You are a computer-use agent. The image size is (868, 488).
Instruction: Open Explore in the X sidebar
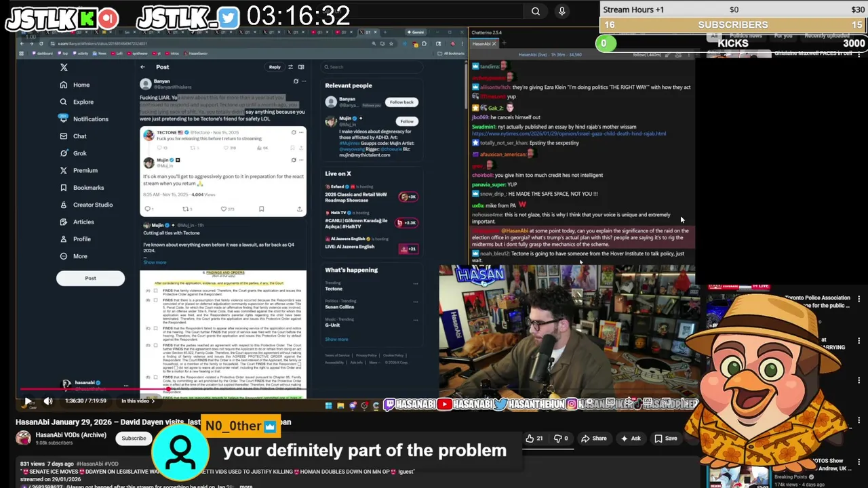tap(77, 102)
